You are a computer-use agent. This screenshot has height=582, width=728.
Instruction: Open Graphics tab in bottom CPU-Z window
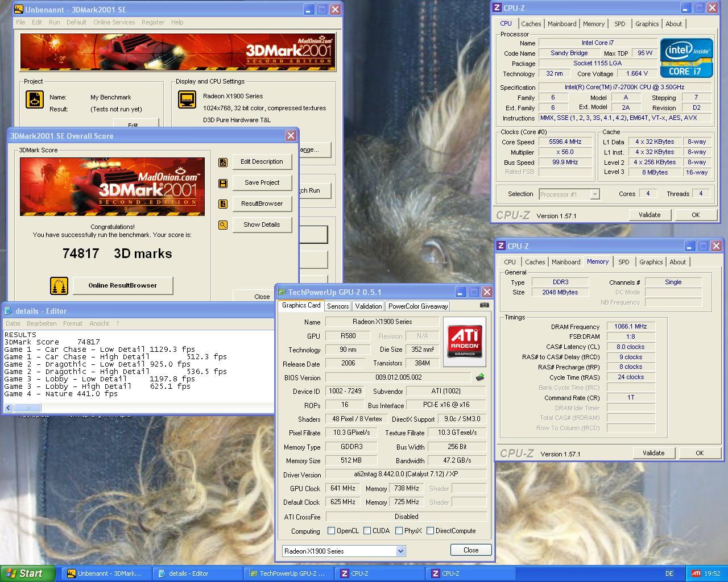(651, 262)
